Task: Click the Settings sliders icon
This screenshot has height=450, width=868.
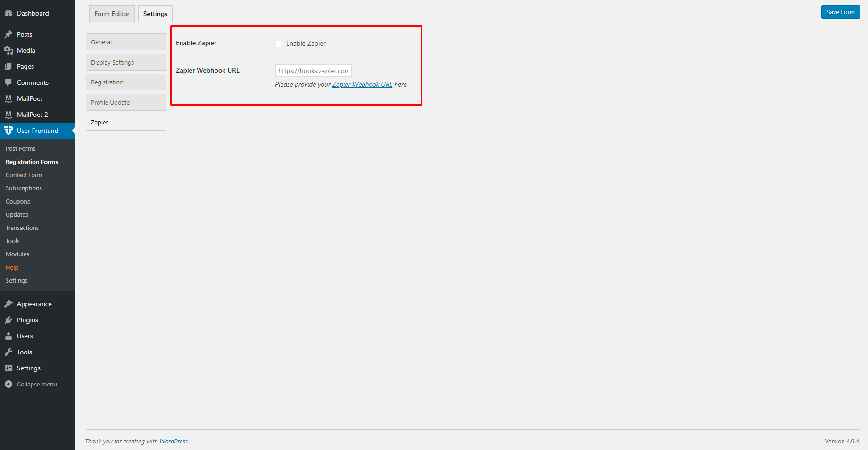Action: (8, 368)
